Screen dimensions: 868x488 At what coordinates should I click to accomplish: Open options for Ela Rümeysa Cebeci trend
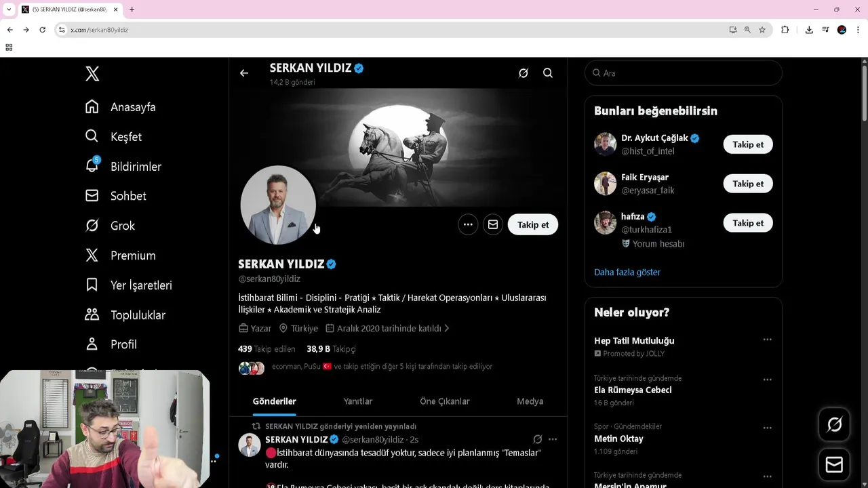767,380
